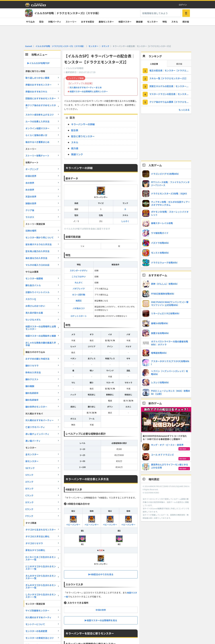This screenshot has height=644, width=215.
Task: Open 対戦パーティ nav menu item
Action: tap(55, 22)
